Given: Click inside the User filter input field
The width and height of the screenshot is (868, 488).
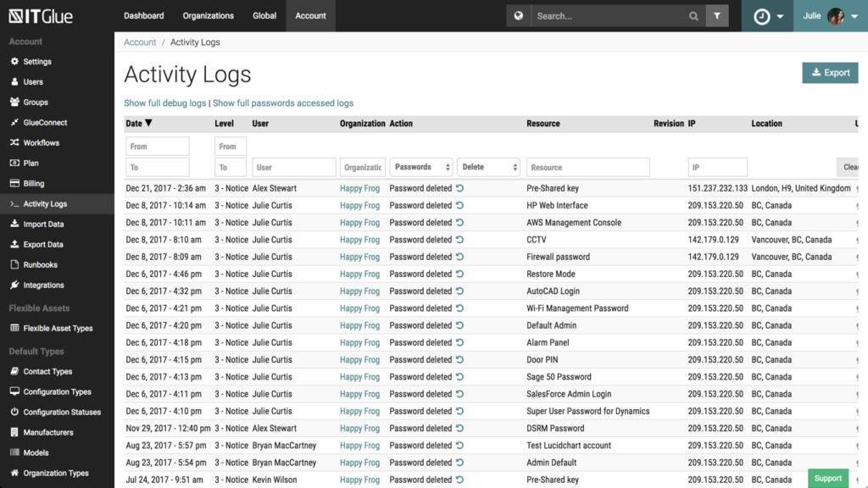Looking at the screenshot, I should click(293, 167).
